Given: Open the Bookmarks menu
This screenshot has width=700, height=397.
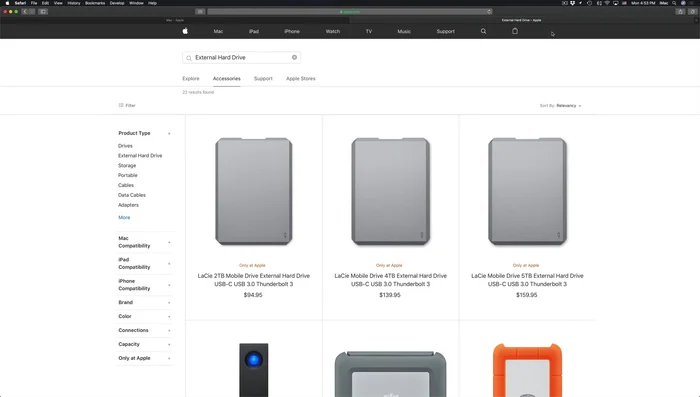Looking at the screenshot, I should [95, 3].
